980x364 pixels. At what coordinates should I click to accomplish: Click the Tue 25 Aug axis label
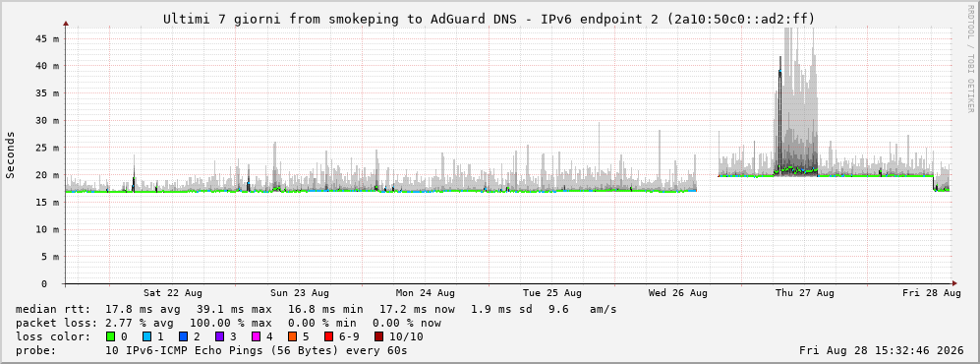(551, 293)
